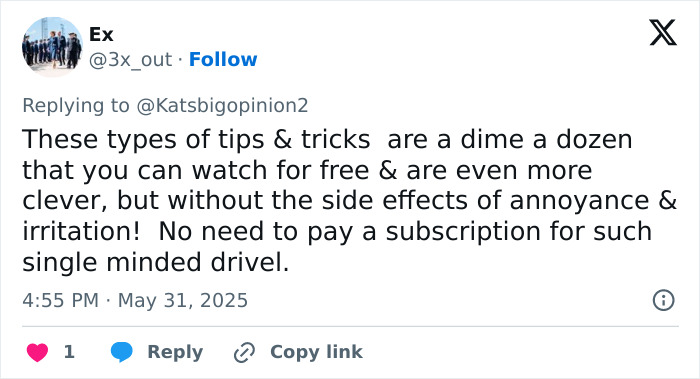Open the circled info icon
This screenshot has width=700, height=379.
tap(663, 300)
